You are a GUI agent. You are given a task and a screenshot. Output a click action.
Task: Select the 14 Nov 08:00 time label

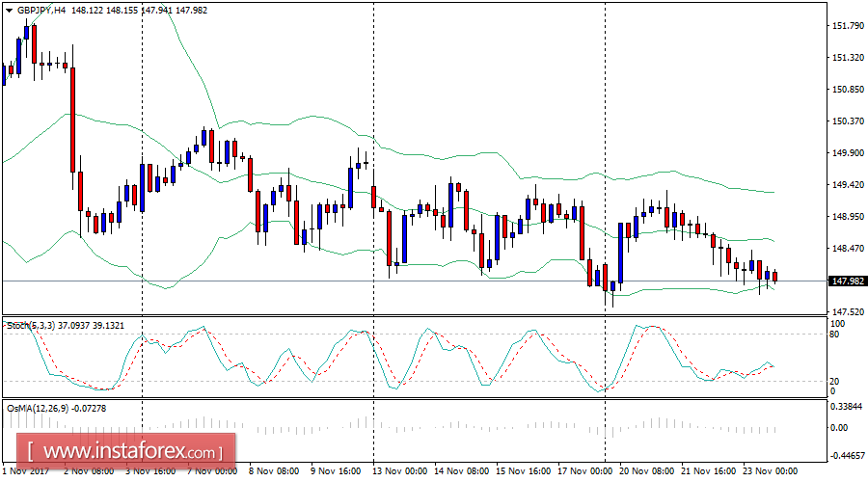462,471
